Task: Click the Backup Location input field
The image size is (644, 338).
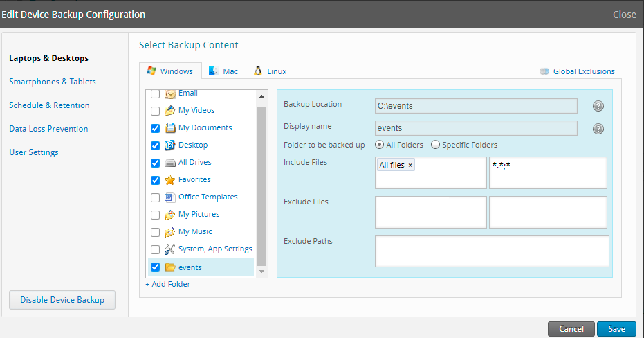Action: coord(476,106)
